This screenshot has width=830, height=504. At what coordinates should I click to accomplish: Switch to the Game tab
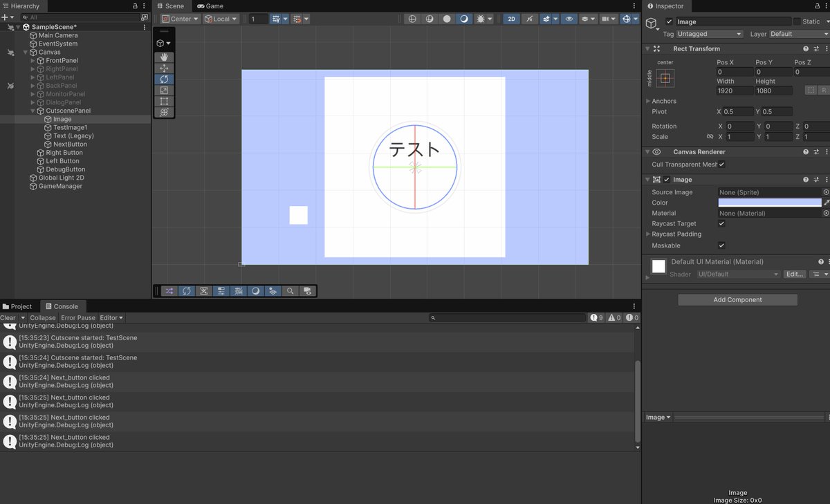[210, 6]
